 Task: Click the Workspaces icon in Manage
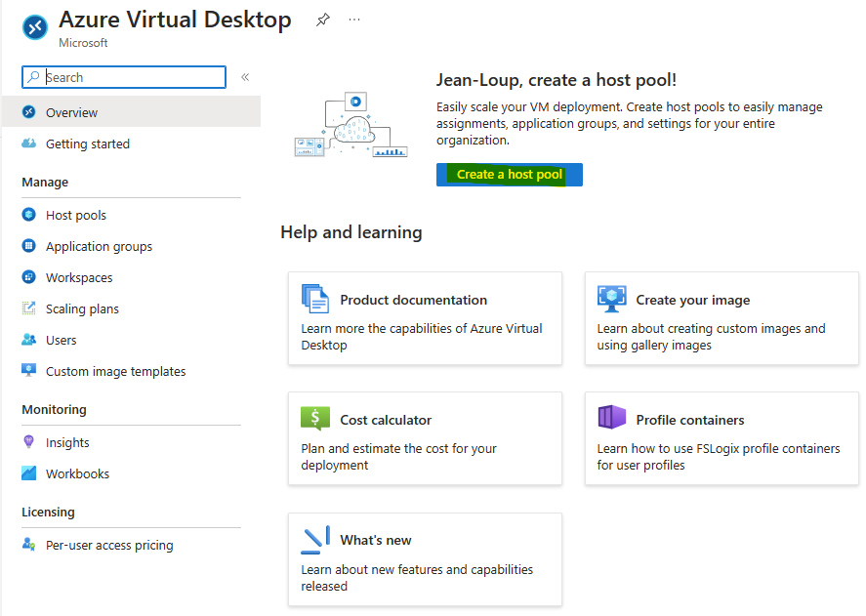click(x=28, y=277)
